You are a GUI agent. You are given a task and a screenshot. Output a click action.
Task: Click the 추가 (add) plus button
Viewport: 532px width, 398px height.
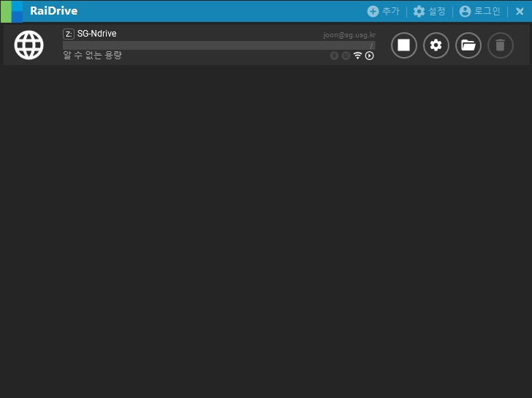point(383,11)
